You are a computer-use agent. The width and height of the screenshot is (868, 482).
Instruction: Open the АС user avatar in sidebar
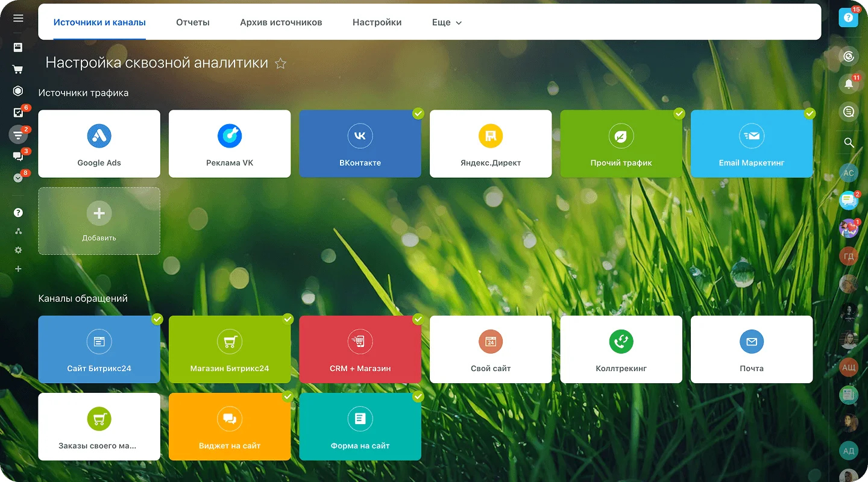click(849, 173)
